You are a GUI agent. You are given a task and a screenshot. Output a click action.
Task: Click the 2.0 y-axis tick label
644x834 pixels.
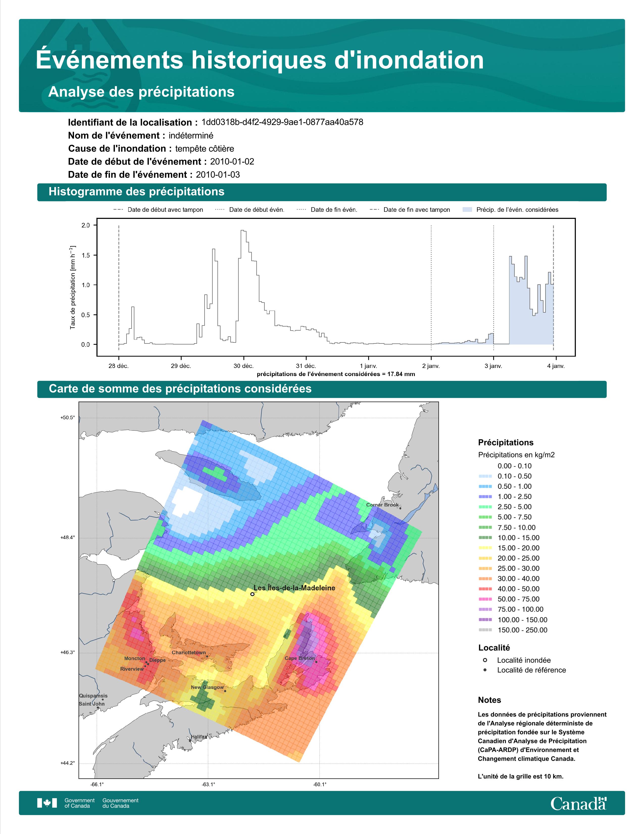click(86, 225)
